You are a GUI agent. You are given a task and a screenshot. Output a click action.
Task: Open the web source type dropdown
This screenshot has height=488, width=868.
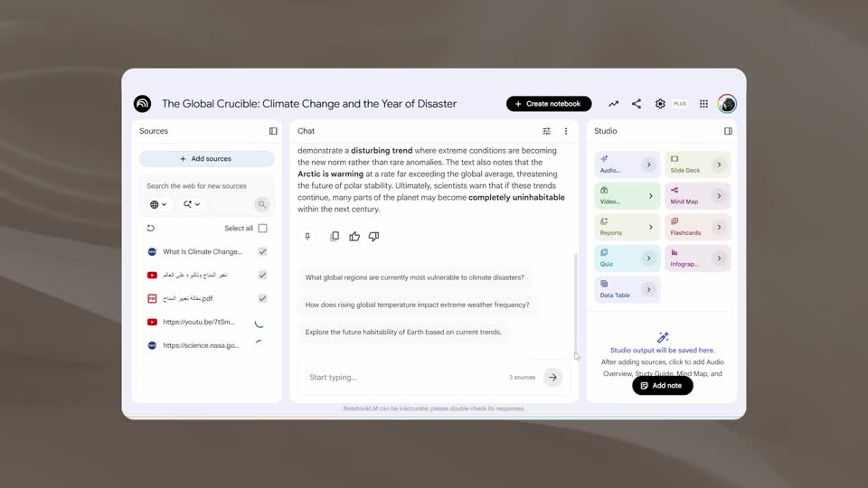point(158,204)
